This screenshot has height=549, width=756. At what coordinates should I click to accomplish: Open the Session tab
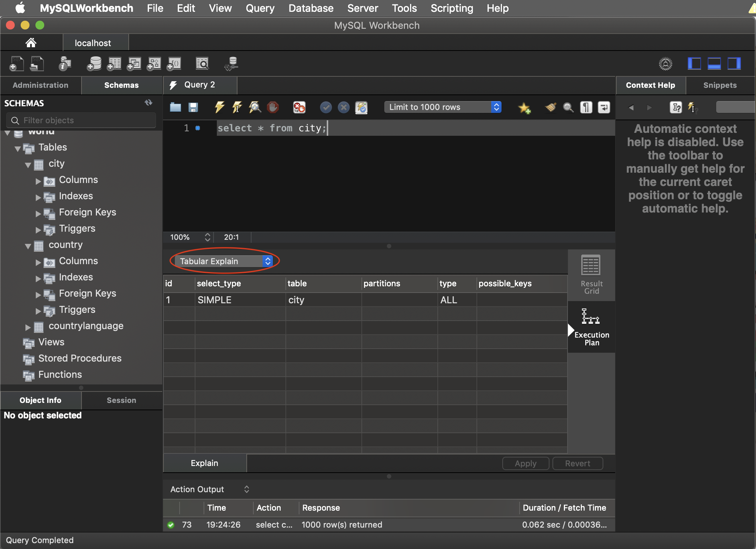pyautogui.click(x=121, y=400)
